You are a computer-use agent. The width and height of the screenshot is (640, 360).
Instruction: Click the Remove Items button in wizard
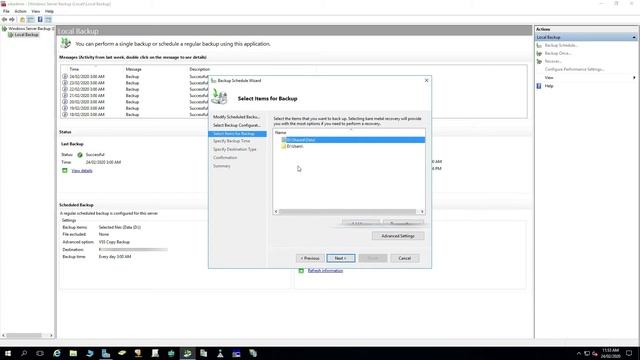point(403,222)
